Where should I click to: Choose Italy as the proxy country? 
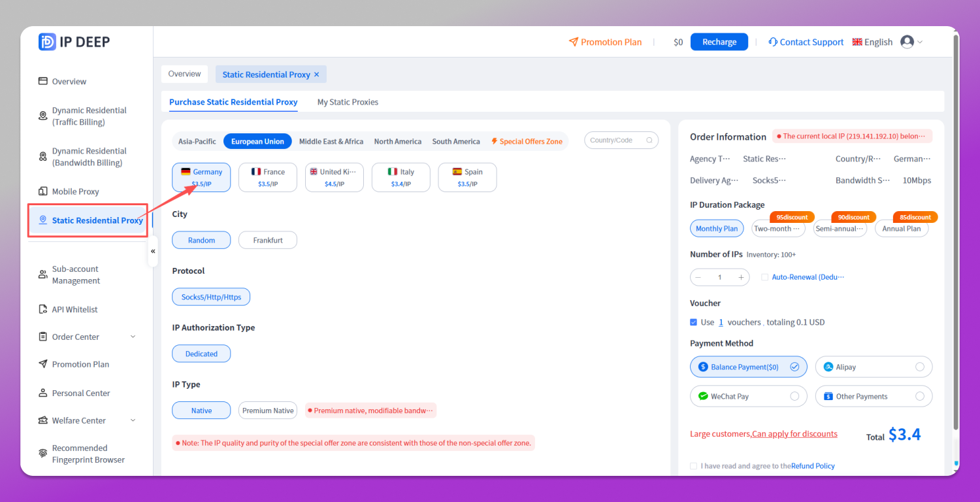pyautogui.click(x=400, y=177)
